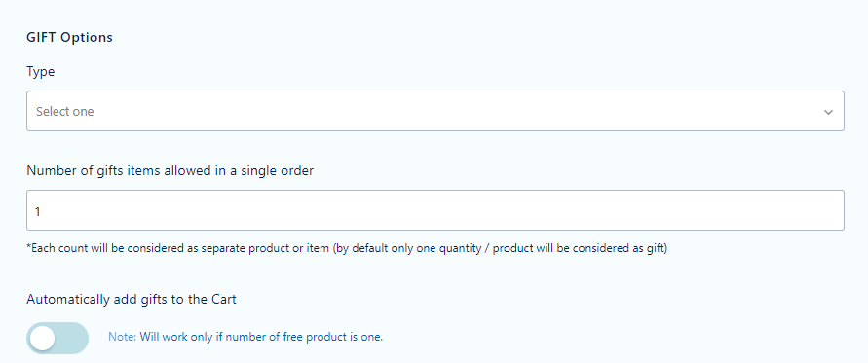Click "Automatically add gifts to the Cart" label
The height and width of the screenshot is (363, 868).
click(x=132, y=300)
